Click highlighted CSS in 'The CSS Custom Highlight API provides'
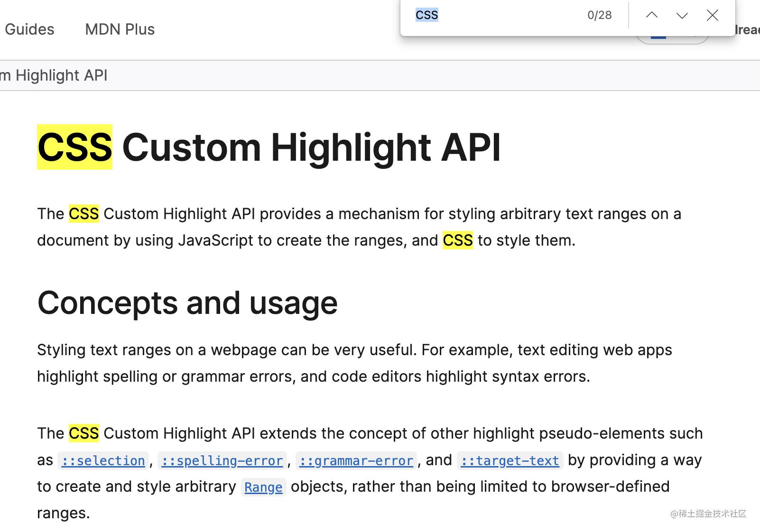Image resolution: width=760 pixels, height=532 pixels. [x=84, y=214]
